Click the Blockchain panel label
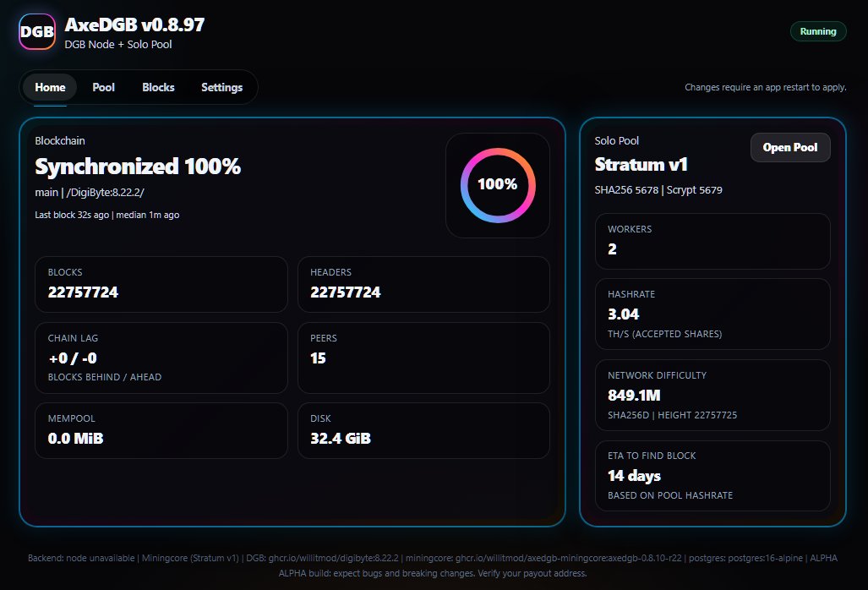 pos(60,140)
